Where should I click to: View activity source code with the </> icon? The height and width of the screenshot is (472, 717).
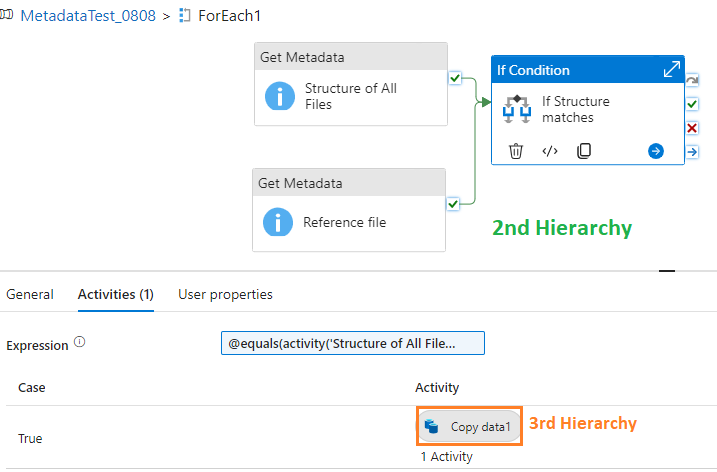pyautogui.click(x=550, y=151)
